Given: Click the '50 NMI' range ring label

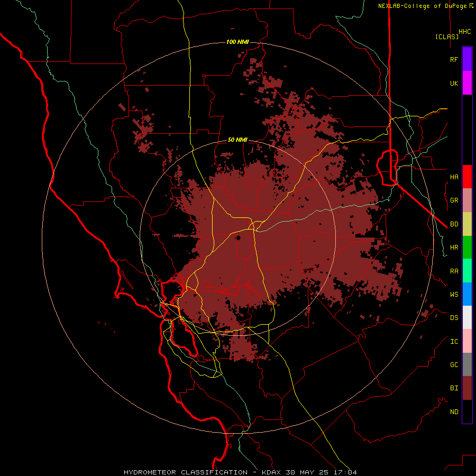Looking at the screenshot, I should [237, 140].
